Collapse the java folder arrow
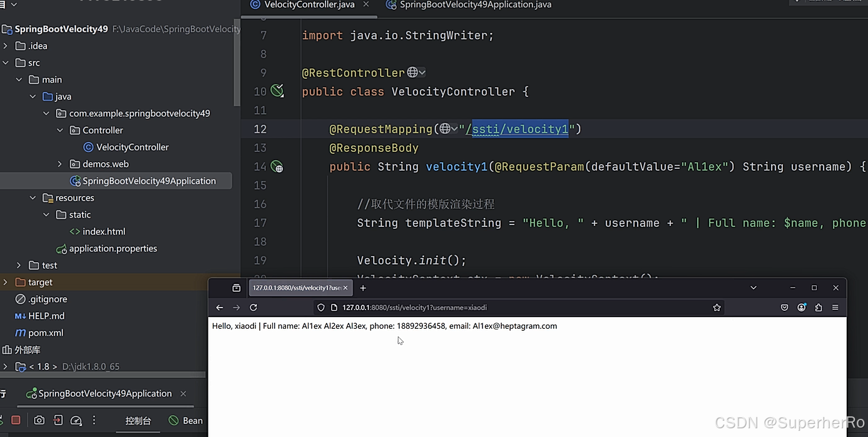868x437 pixels. coord(33,96)
